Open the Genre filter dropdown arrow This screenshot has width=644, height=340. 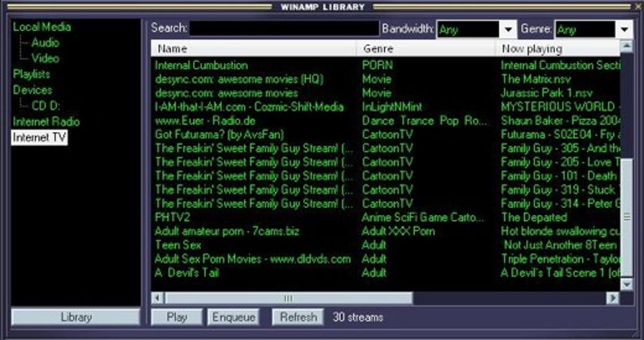pos(625,29)
